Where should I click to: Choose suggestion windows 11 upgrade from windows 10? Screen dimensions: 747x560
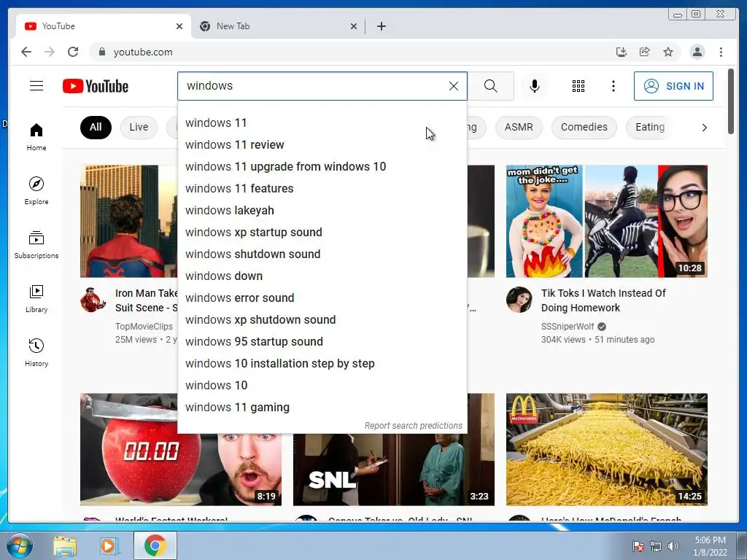(x=322, y=167)
